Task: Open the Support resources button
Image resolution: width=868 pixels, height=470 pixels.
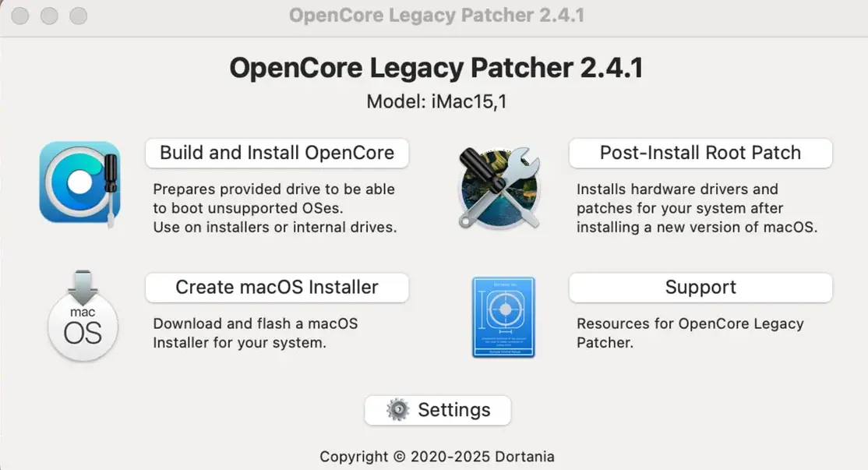Action: click(700, 288)
